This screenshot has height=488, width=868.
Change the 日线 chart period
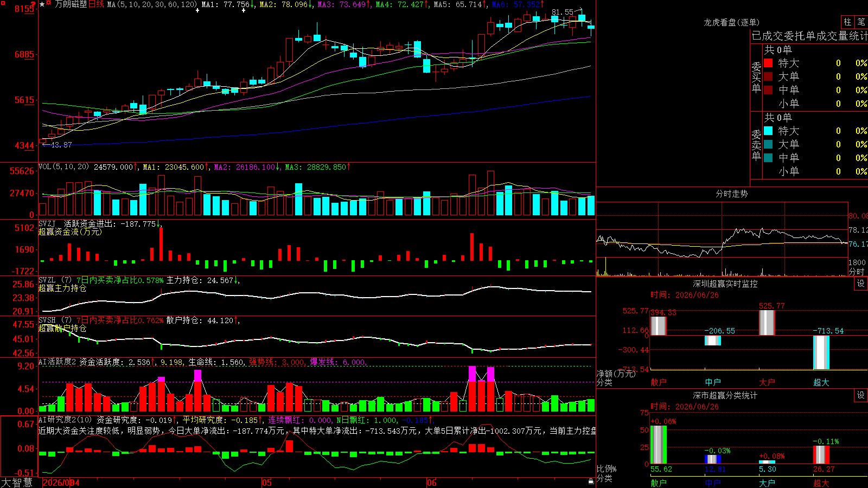(95, 4)
